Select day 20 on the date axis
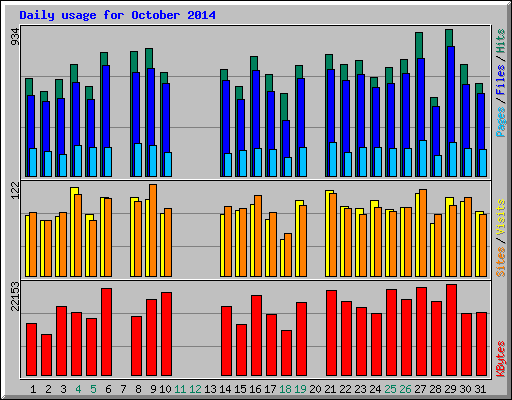The image size is (512, 400). tap(315, 389)
